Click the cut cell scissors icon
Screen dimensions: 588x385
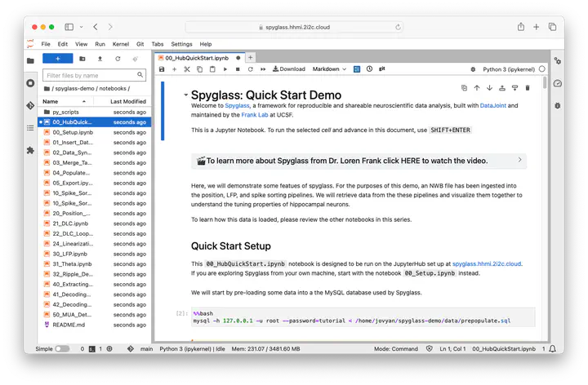tap(187, 69)
